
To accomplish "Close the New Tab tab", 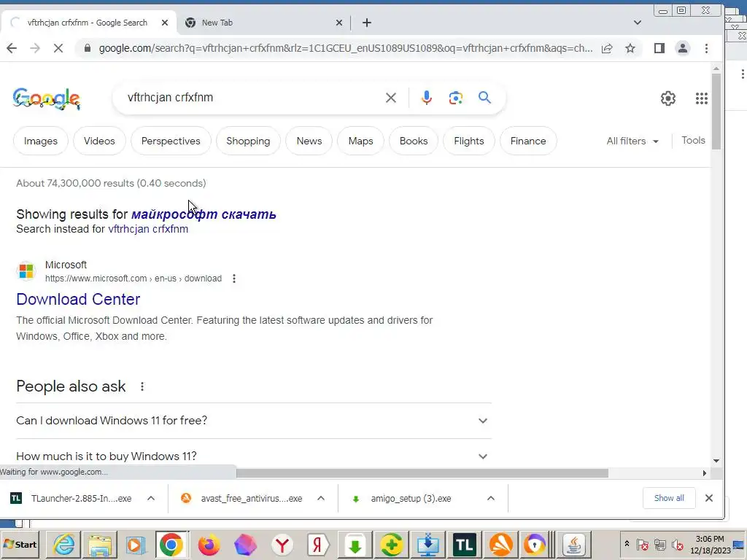I will (338, 23).
